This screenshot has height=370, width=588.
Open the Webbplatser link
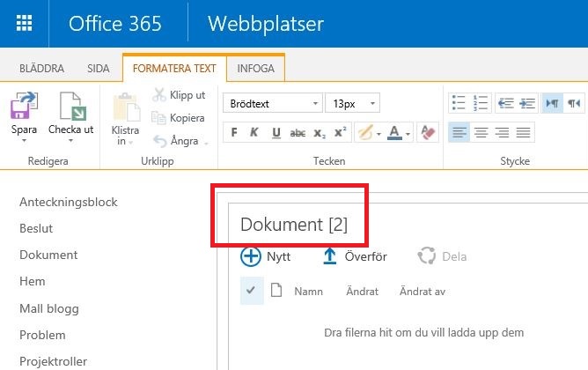click(x=266, y=24)
